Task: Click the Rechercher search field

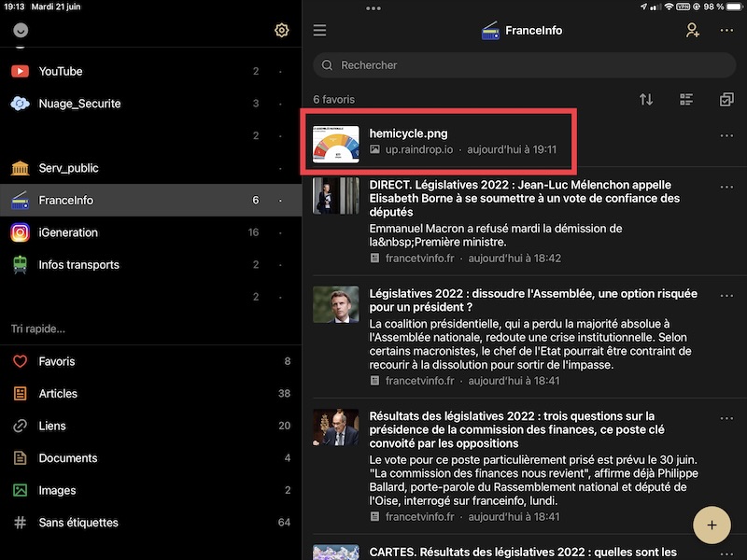Action: pos(524,64)
